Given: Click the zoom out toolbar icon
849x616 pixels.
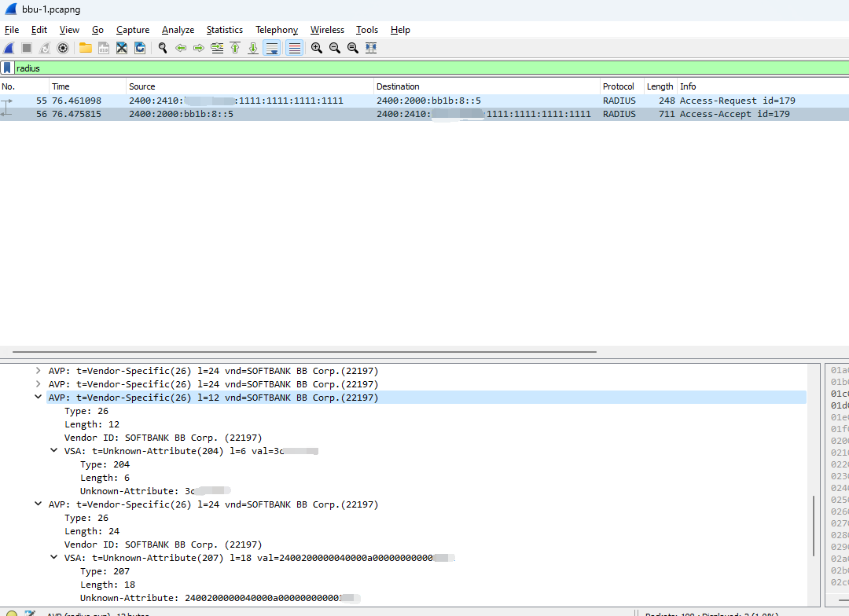Looking at the screenshot, I should tap(335, 48).
